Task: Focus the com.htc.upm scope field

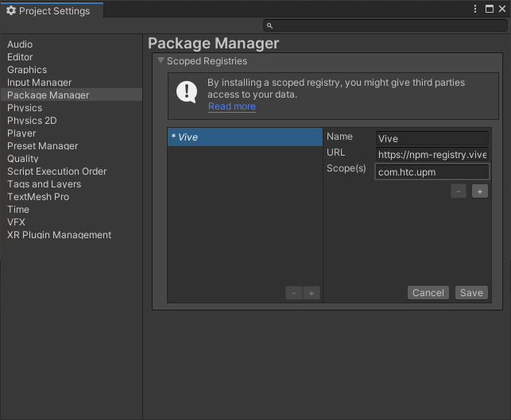Action: 432,171
